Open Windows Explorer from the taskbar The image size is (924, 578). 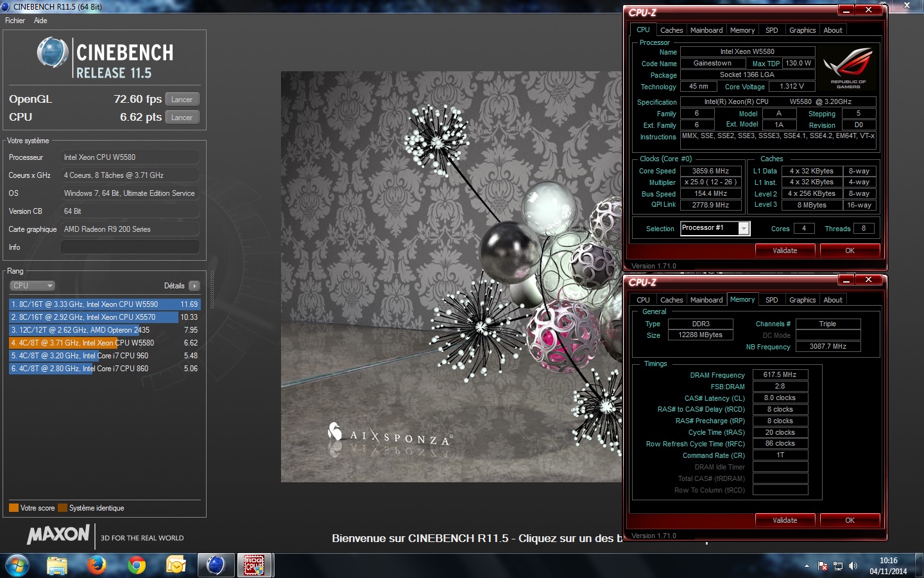tap(57, 565)
